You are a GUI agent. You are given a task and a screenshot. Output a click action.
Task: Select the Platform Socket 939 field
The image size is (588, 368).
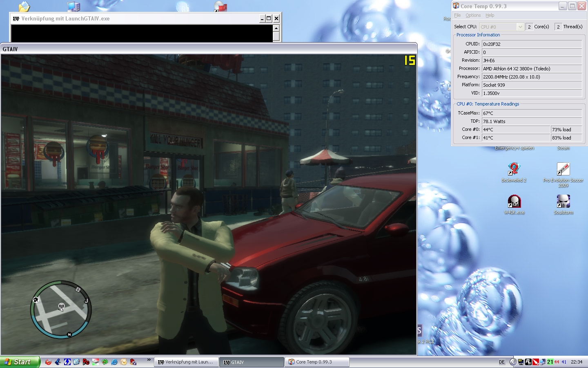[x=532, y=85]
